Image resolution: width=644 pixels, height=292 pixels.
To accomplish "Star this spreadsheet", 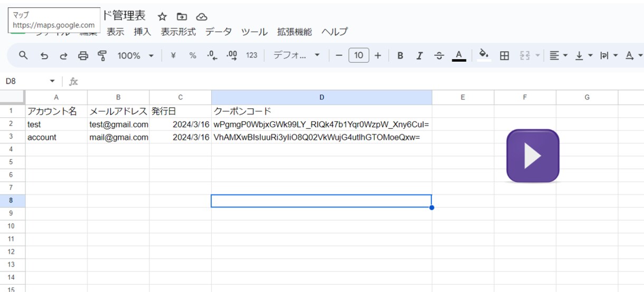I will (162, 16).
